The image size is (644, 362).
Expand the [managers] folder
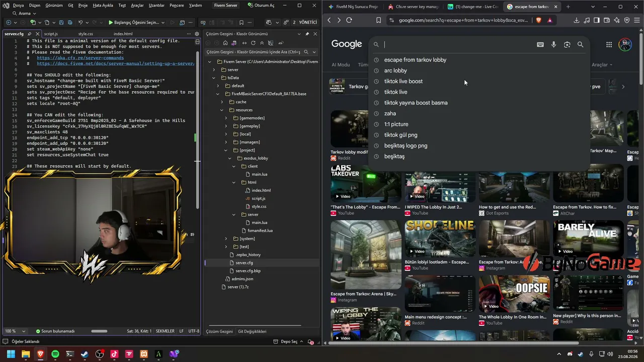(226, 142)
